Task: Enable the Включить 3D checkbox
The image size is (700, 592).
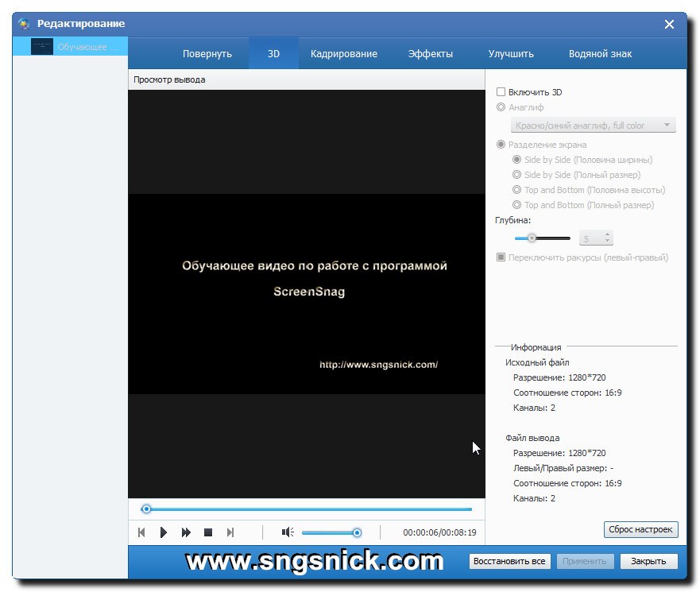Action: click(x=501, y=92)
